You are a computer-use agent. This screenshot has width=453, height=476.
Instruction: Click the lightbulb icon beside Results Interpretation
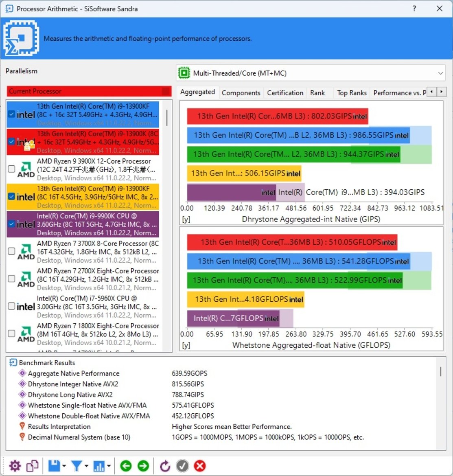tap(22, 426)
